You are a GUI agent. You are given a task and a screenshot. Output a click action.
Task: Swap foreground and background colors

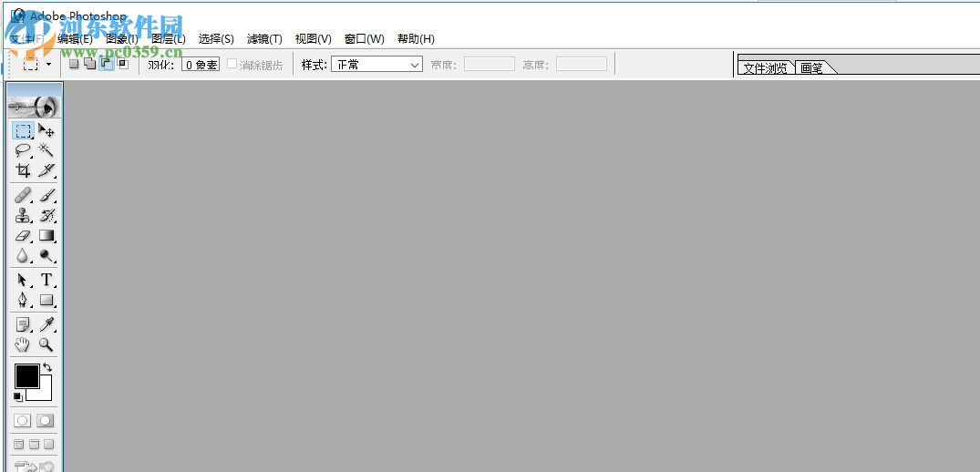tap(47, 368)
